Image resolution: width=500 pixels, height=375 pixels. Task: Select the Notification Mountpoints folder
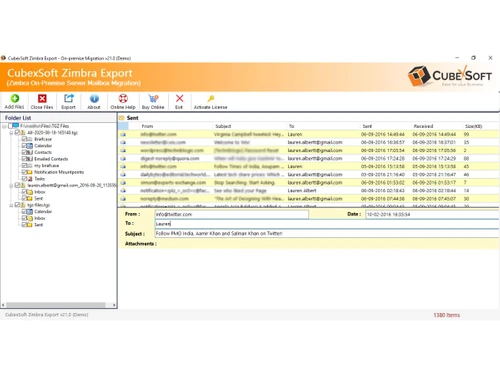[x=59, y=172]
